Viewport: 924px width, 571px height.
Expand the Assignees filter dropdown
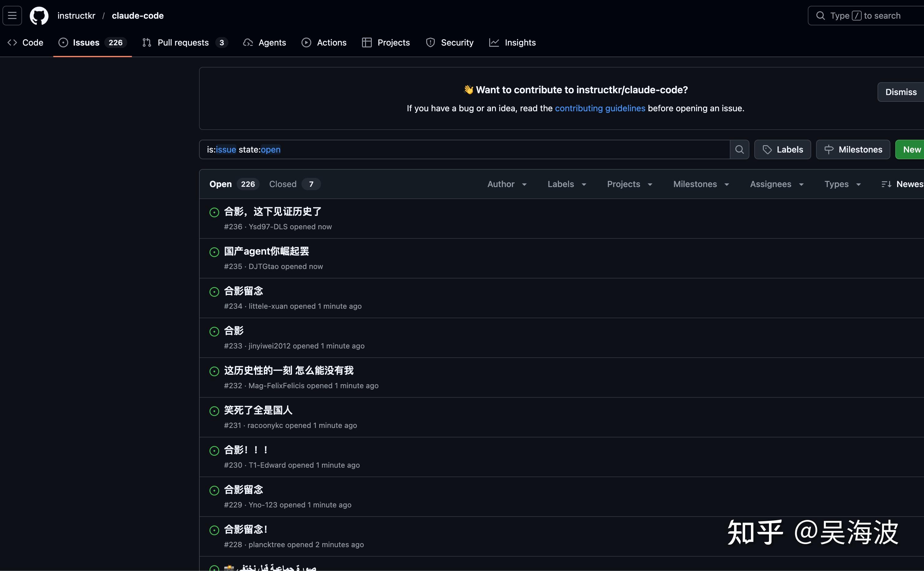tap(777, 184)
